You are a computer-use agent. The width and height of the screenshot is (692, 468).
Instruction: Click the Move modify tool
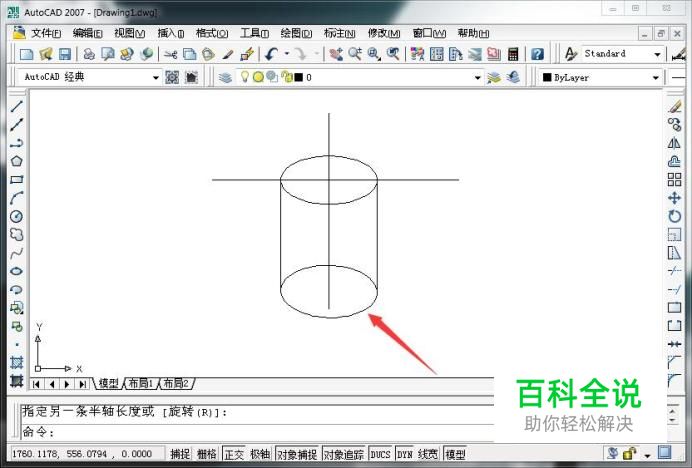tap(674, 198)
